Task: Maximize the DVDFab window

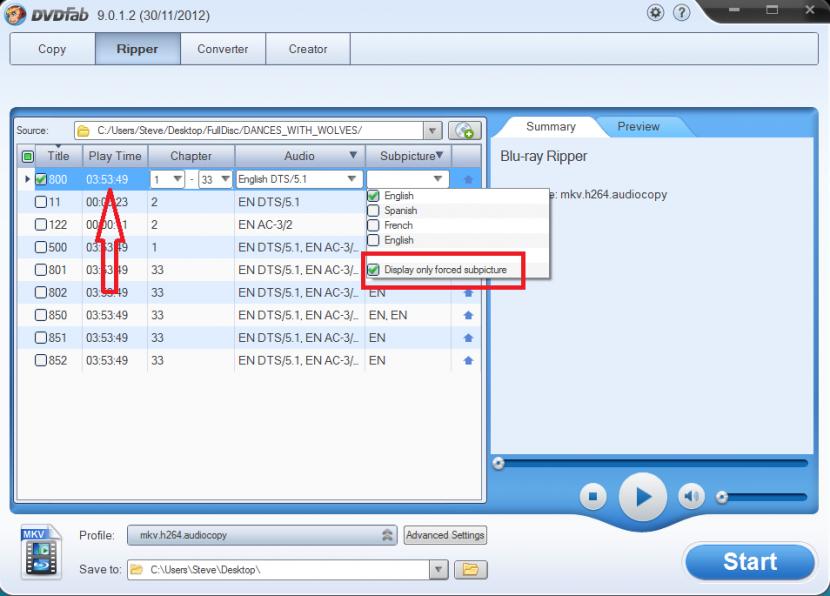Action: coord(772,10)
